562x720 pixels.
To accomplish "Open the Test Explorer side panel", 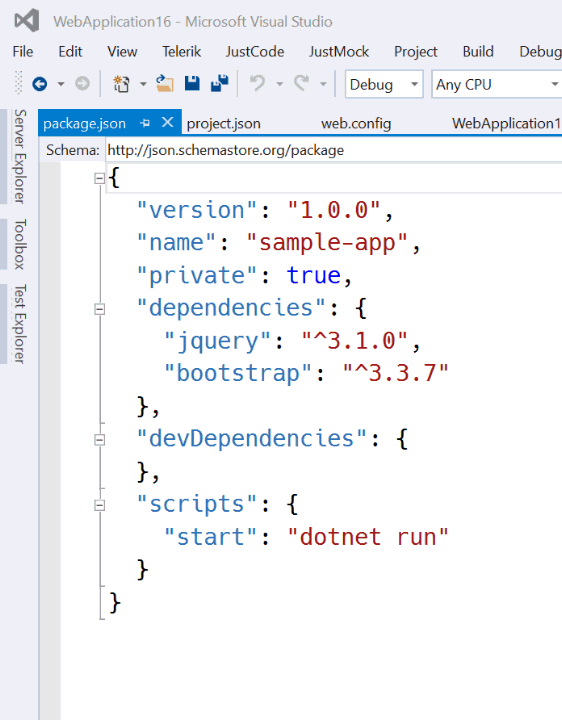I will coord(19,324).
